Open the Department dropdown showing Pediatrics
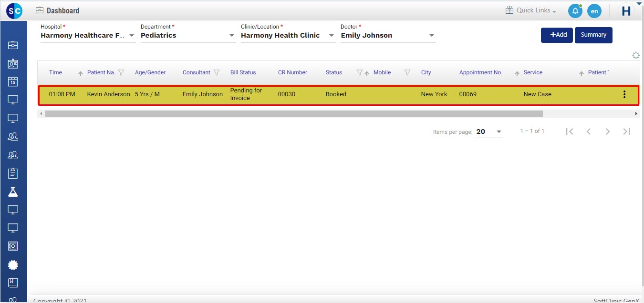The width and height of the screenshot is (644, 303). (x=232, y=36)
